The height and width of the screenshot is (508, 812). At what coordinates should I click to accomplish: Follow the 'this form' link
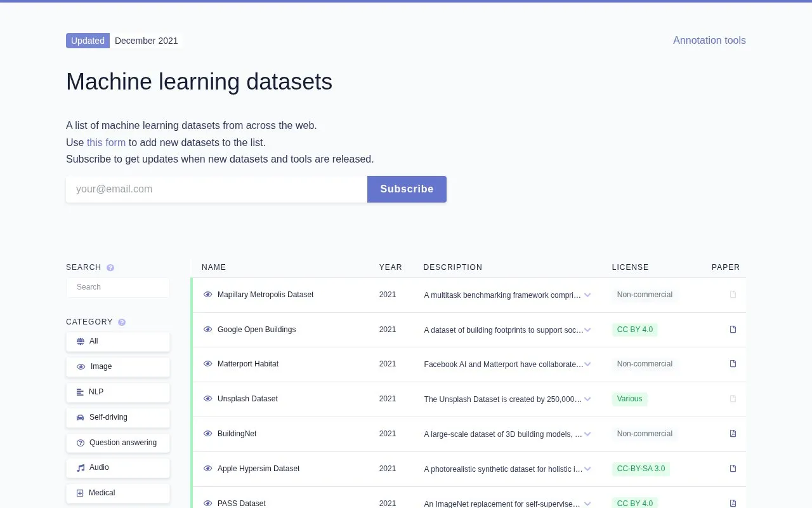tap(106, 142)
